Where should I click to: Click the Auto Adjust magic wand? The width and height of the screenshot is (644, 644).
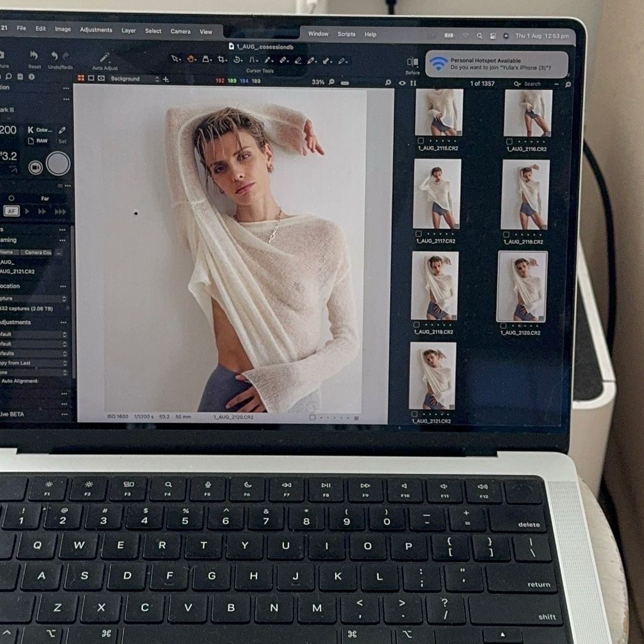pyautogui.click(x=105, y=58)
